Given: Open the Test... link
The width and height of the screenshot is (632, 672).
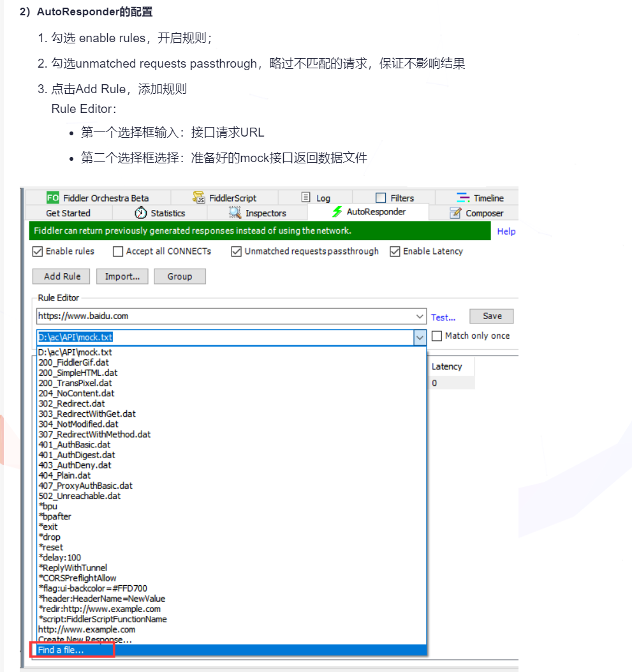Looking at the screenshot, I should tap(443, 318).
